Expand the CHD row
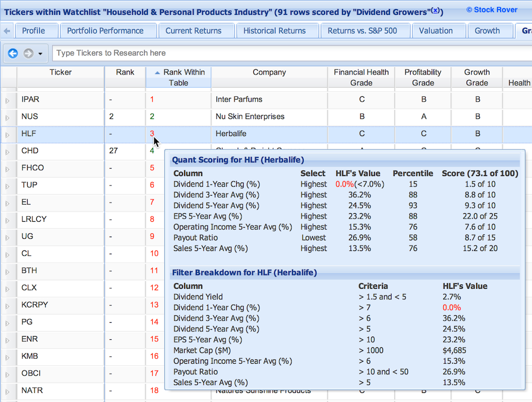Screen dimensions: 532x402 7,152
